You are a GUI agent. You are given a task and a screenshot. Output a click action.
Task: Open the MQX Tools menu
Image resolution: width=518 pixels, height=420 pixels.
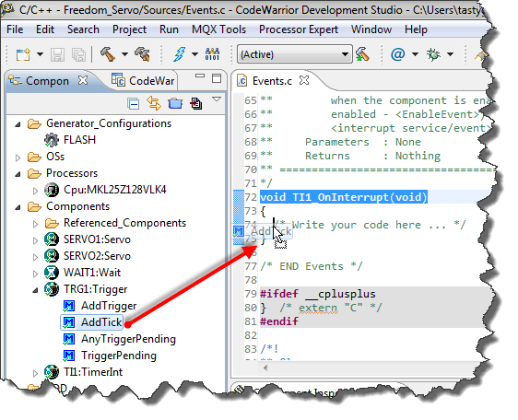(219, 29)
